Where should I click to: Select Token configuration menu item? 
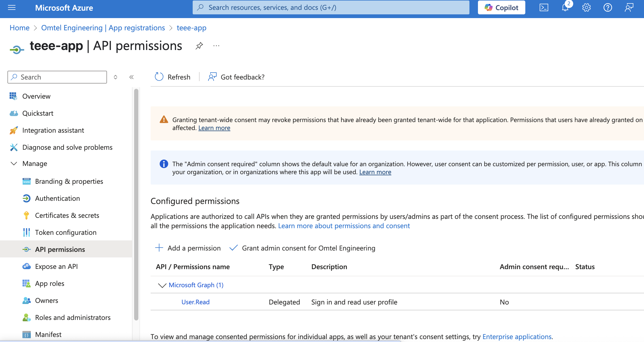(66, 232)
